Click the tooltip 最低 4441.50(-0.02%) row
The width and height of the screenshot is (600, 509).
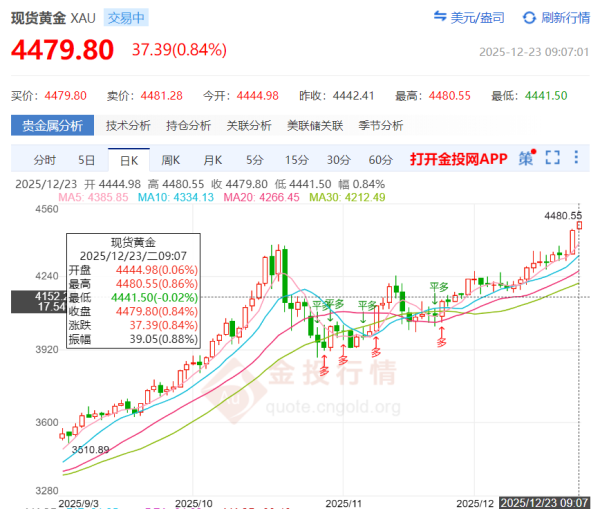(x=133, y=298)
